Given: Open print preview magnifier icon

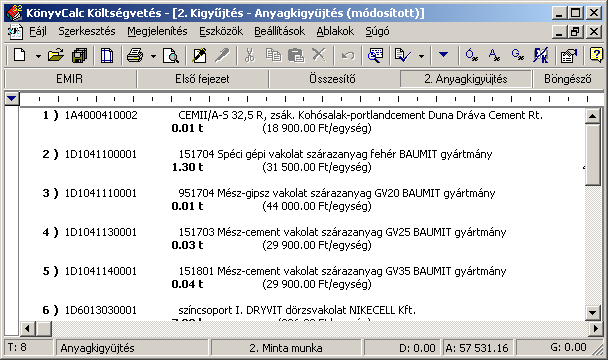Looking at the screenshot, I should click(x=171, y=55).
